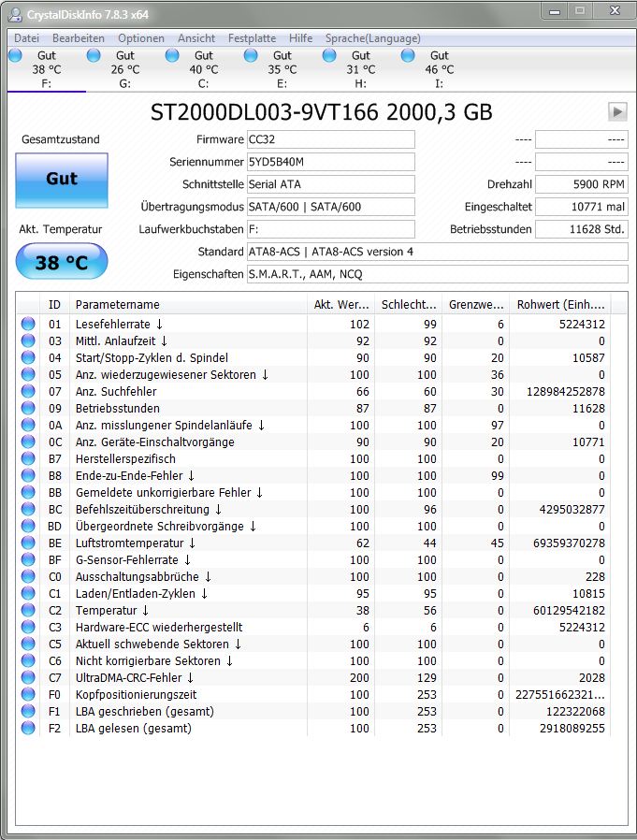637x840 pixels.
Task: Click the Standard field ATA8-ACS
Action: pos(437,252)
